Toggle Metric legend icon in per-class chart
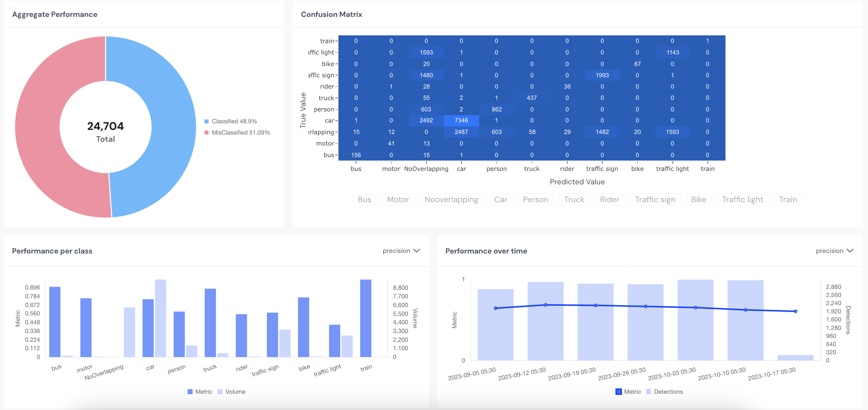This screenshot has width=868, height=410. (x=190, y=392)
